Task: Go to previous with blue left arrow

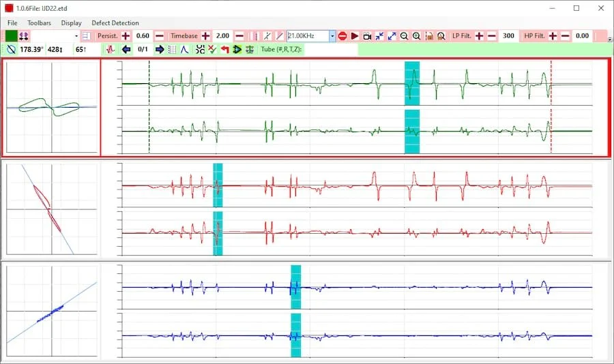Action: [x=126, y=49]
